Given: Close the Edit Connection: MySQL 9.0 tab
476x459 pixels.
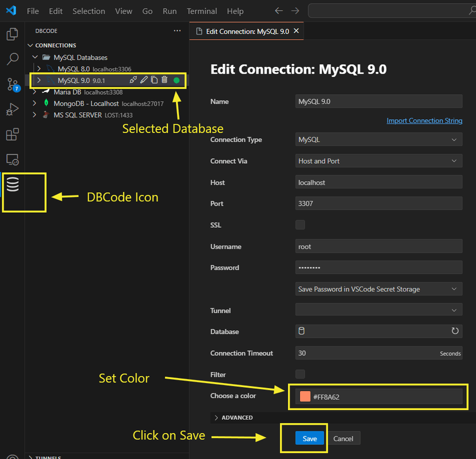Looking at the screenshot, I should pos(296,30).
